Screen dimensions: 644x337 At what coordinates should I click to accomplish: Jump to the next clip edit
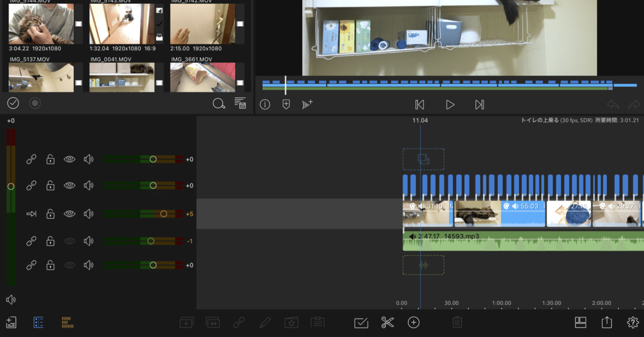(x=479, y=105)
